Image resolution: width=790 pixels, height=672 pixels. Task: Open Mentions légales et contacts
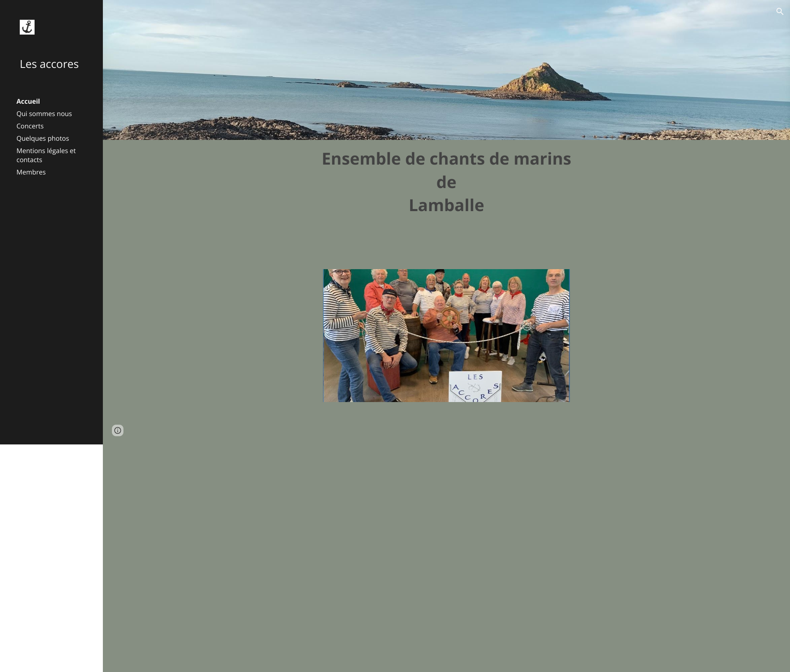pyautogui.click(x=46, y=155)
